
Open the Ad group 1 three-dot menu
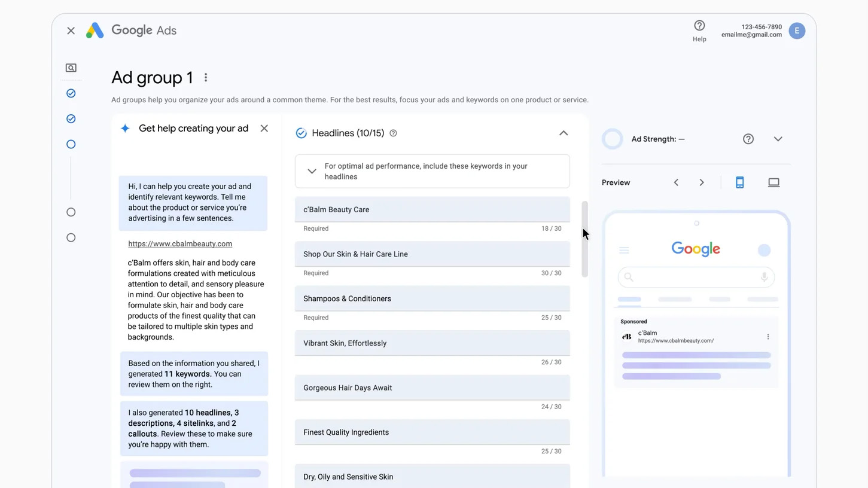[206, 78]
